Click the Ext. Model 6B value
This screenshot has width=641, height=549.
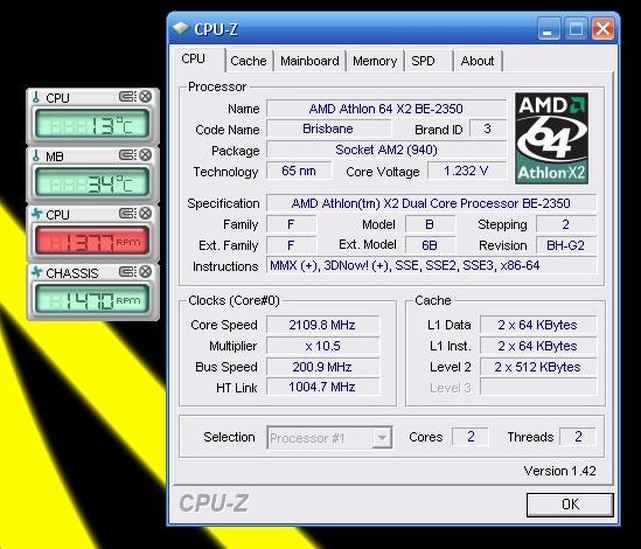[430, 245]
